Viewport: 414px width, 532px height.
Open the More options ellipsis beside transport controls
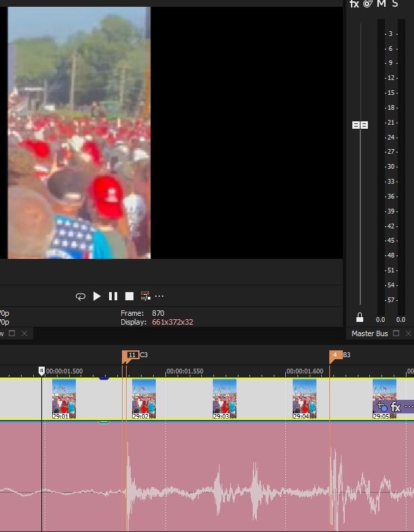pos(159,296)
